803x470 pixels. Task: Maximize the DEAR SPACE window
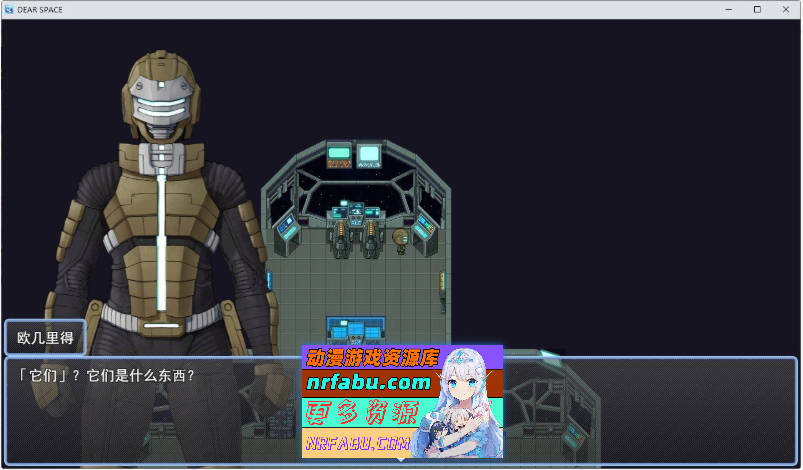click(x=757, y=9)
